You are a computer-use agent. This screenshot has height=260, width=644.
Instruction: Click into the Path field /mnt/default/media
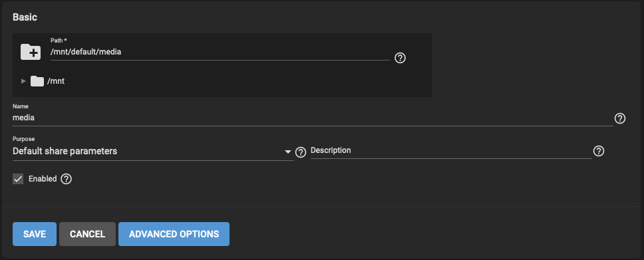pyautogui.click(x=220, y=52)
